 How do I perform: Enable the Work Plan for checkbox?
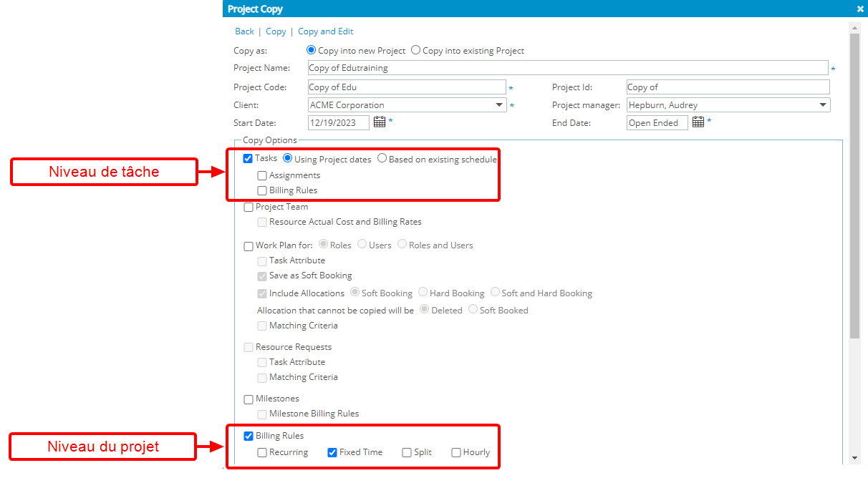(x=249, y=245)
